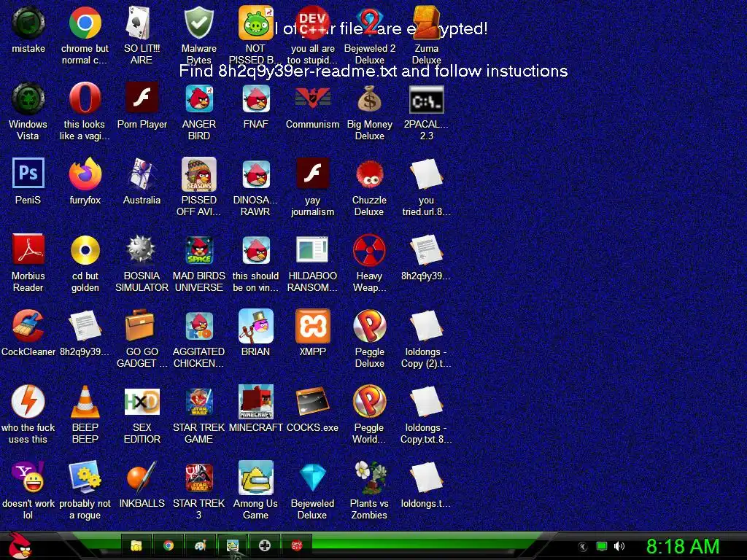Launch Zuma Deluxe desktop icon
The image size is (747, 560).
point(426,23)
